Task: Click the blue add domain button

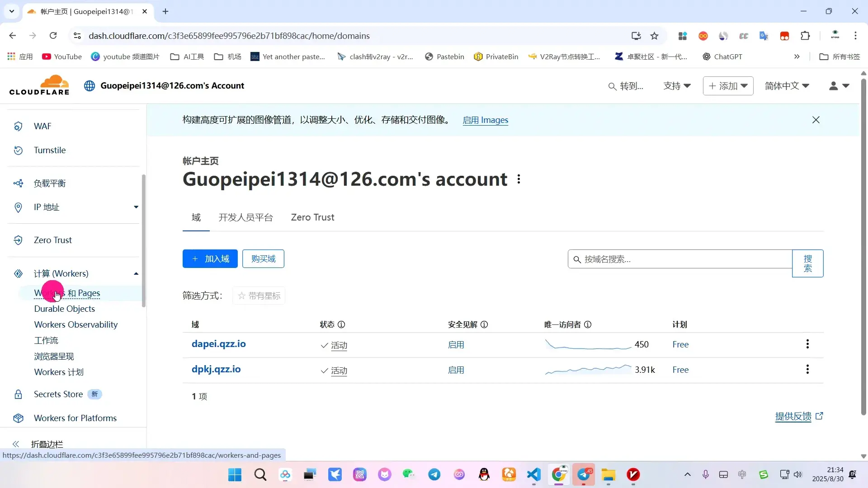Action: pos(210,259)
